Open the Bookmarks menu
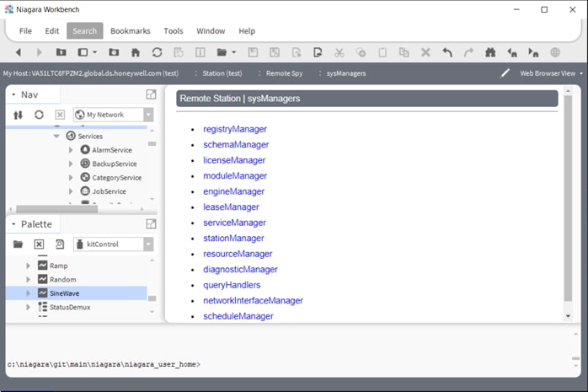588x392 pixels. pos(131,31)
